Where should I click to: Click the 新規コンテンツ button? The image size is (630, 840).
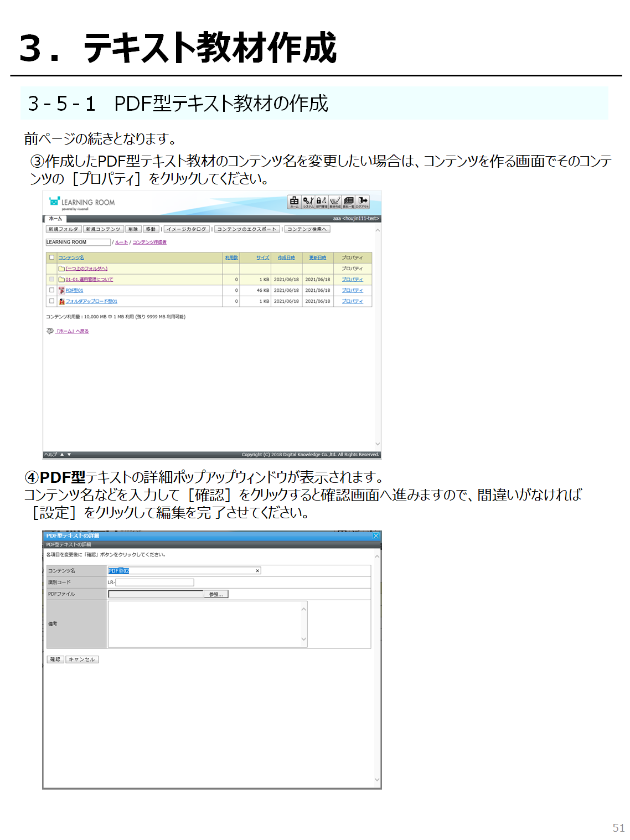click(x=103, y=229)
